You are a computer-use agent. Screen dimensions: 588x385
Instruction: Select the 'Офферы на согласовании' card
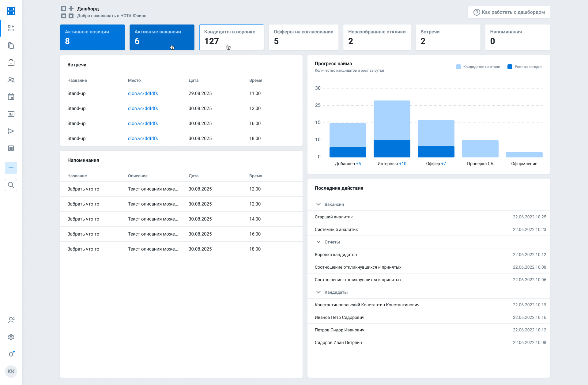click(303, 37)
